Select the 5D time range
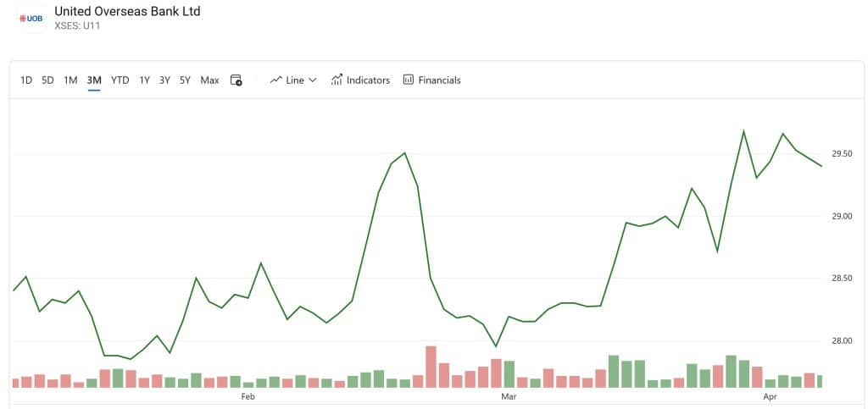The height and width of the screenshot is (409, 868). (47, 80)
